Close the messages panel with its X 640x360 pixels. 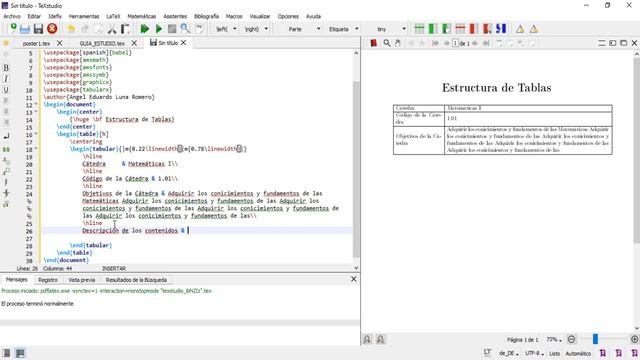353,279
